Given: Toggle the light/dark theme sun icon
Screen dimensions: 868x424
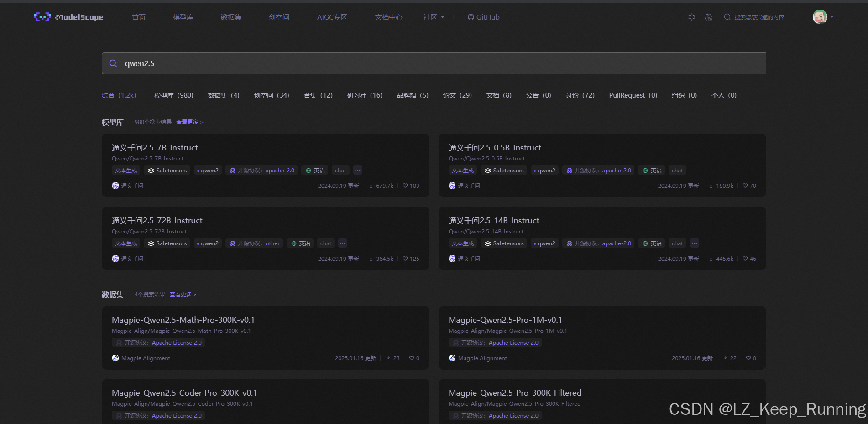Looking at the screenshot, I should tap(692, 17).
